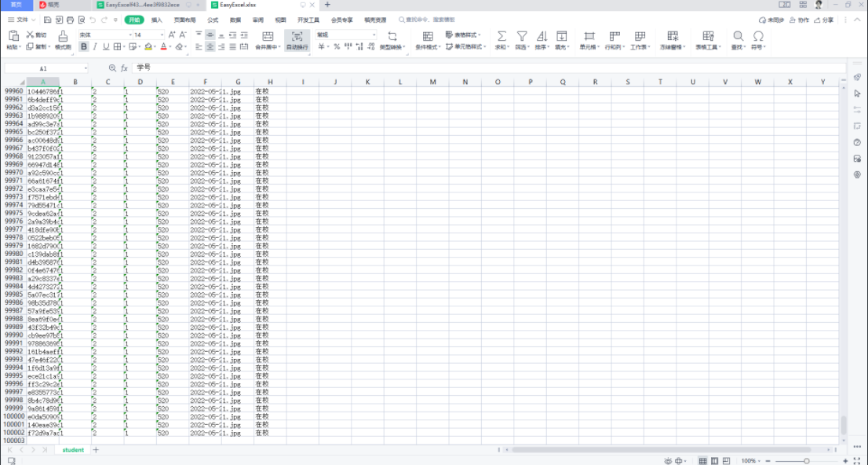Click the Sum (求和) sigma icon

pos(501,36)
